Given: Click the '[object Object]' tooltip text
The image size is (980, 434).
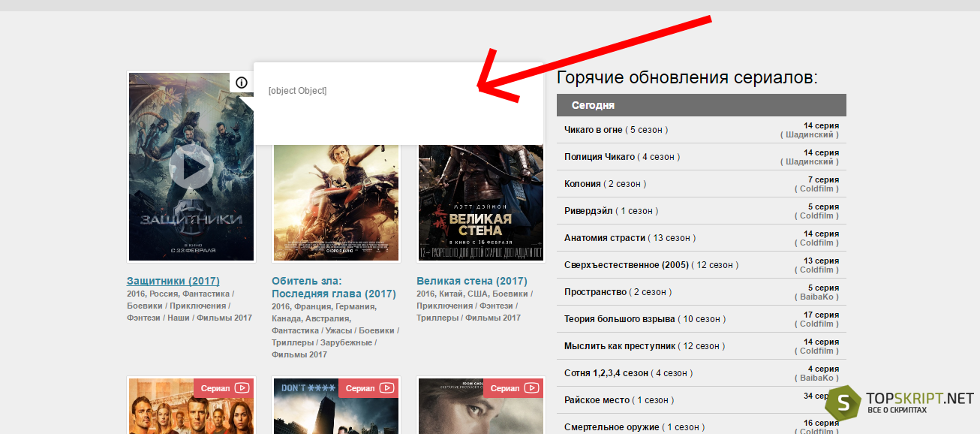Looking at the screenshot, I should click(x=297, y=91).
